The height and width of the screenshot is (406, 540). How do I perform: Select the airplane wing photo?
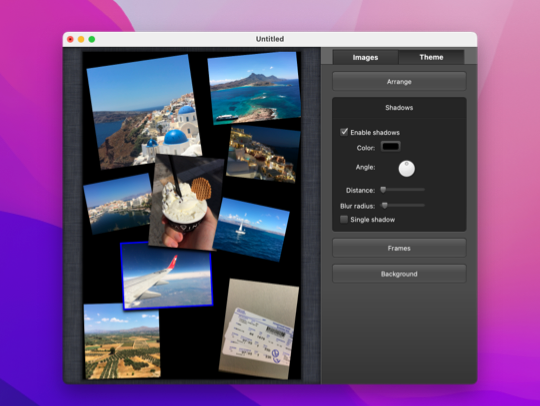(167, 275)
